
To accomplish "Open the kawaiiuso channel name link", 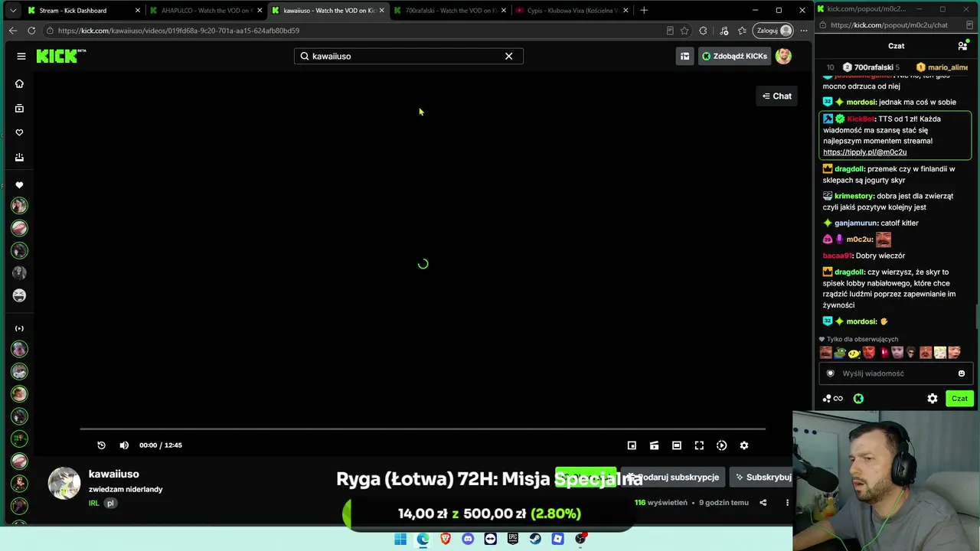I will pos(114,474).
